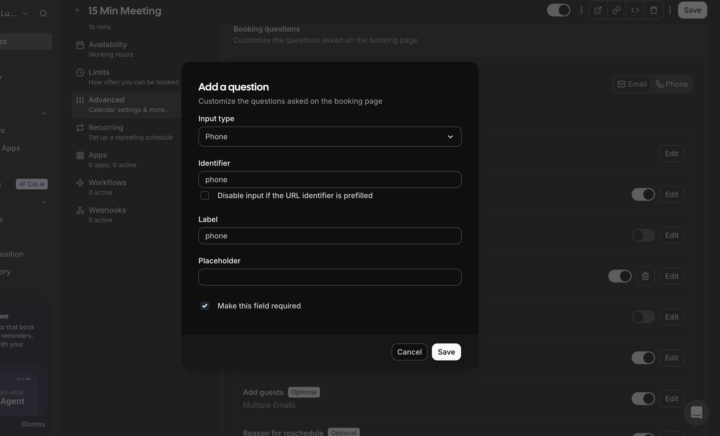Click the search icon in the sidebar
The image size is (720, 436).
[43, 14]
